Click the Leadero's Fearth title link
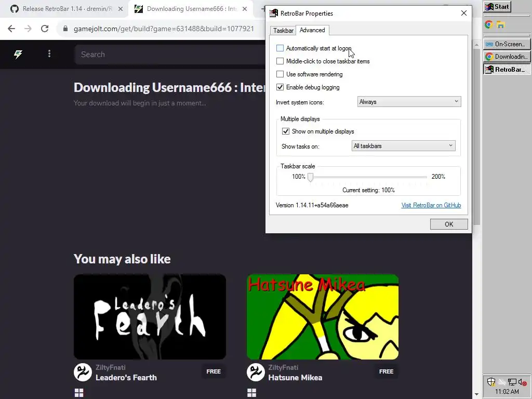This screenshot has width=532, height=399. tap(126, 378)
